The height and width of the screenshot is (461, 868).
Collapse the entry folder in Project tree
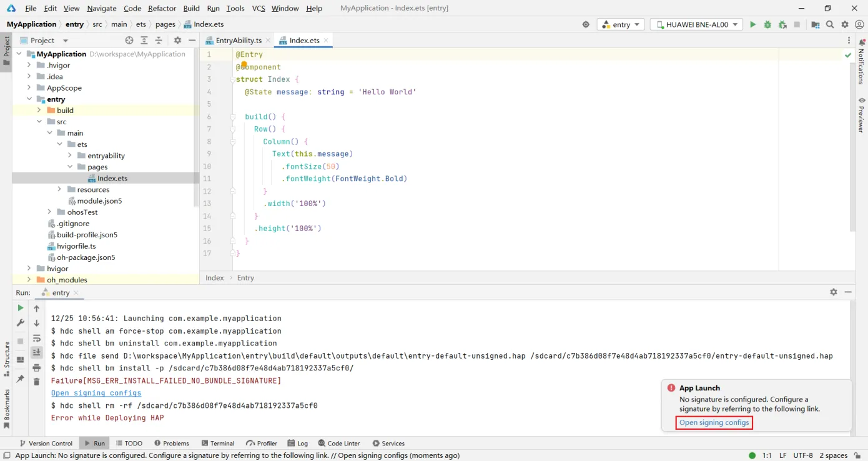pyautogui.click(x=29, y=99)
